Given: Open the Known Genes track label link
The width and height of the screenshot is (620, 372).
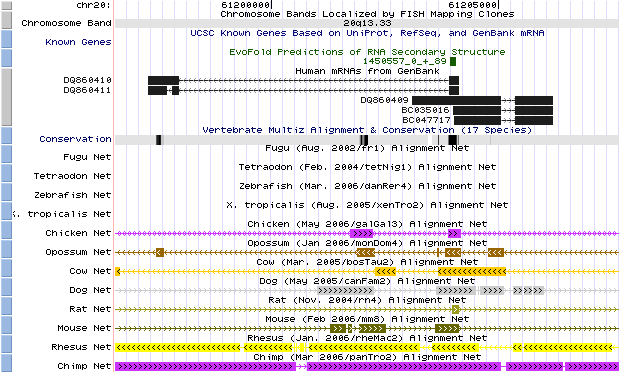Looking at the screenshot, I should coord(78,42).
